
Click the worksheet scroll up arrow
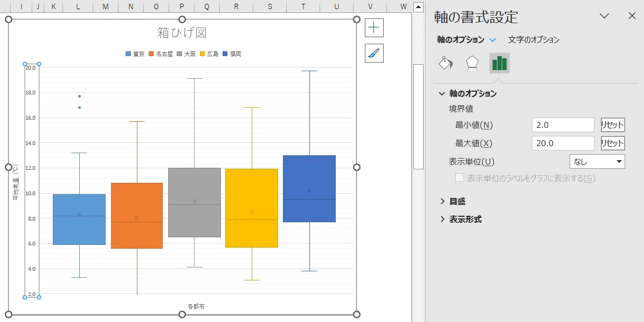[x=418, y=7]
